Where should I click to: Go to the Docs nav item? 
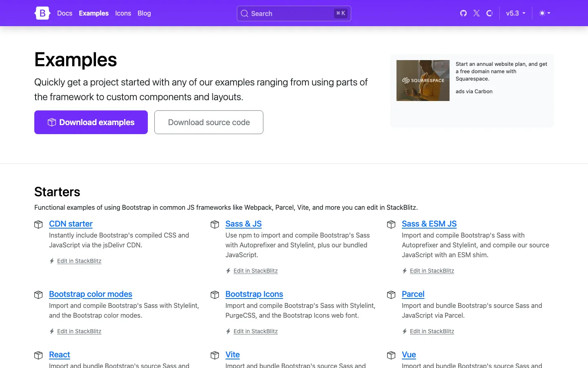65,13
